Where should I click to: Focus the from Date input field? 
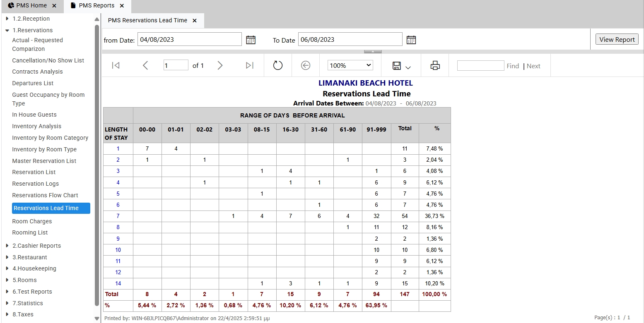(x=189, y=39)
